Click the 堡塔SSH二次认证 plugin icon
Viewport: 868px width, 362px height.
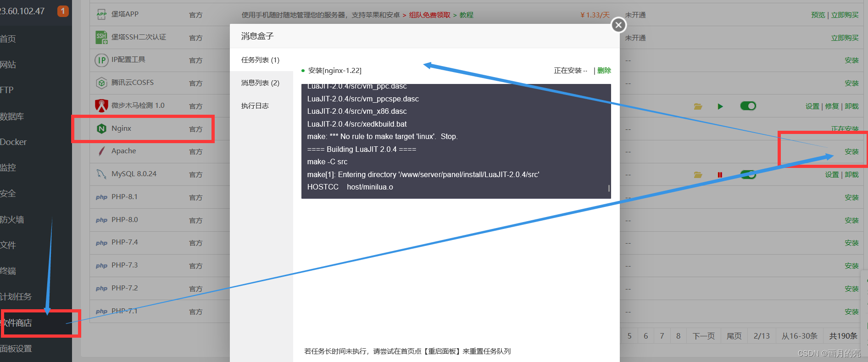[x=101, y=37]
